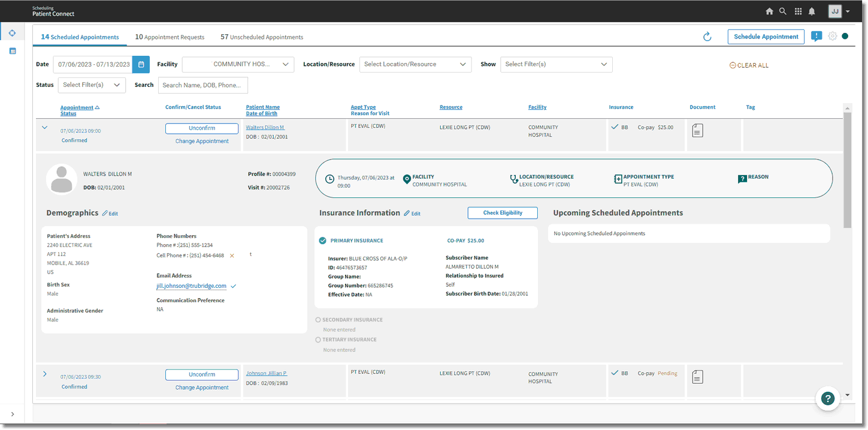Expand the Johnson Jillian appointment row
Viewport: 868px width, 430px height.
(x=44, y=374)
